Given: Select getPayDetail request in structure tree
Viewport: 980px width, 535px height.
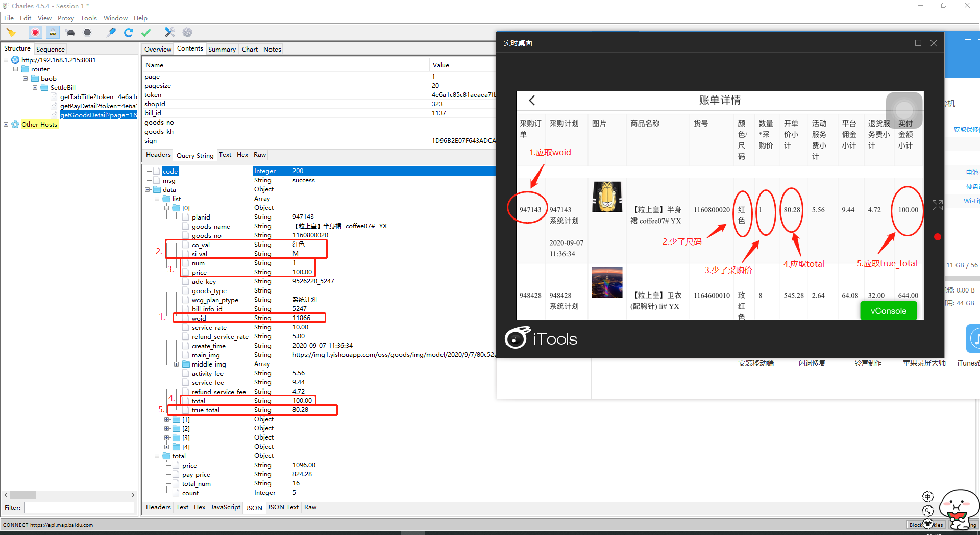Looking at the screenshot, I should tap(99, 106).
